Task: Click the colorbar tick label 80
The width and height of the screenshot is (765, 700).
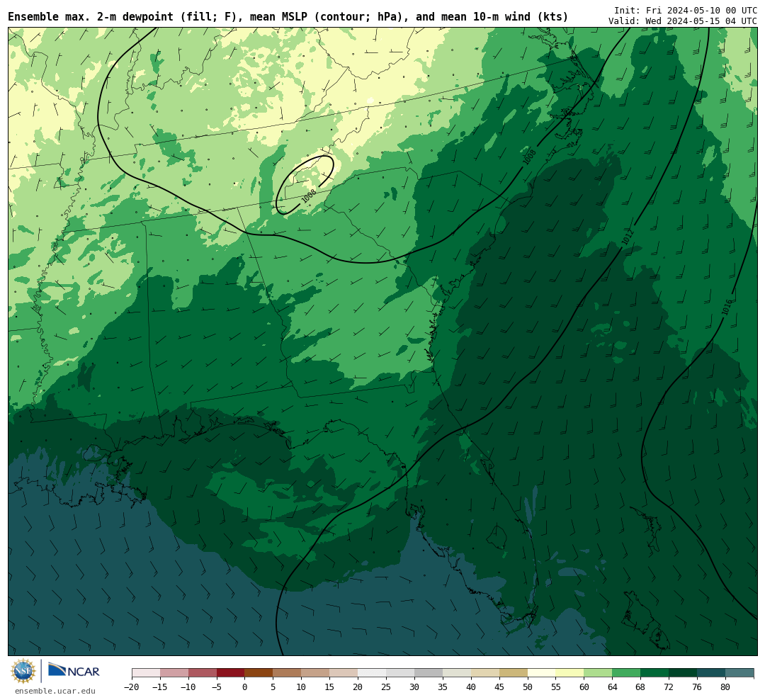Action: click(x=725, y=687)
